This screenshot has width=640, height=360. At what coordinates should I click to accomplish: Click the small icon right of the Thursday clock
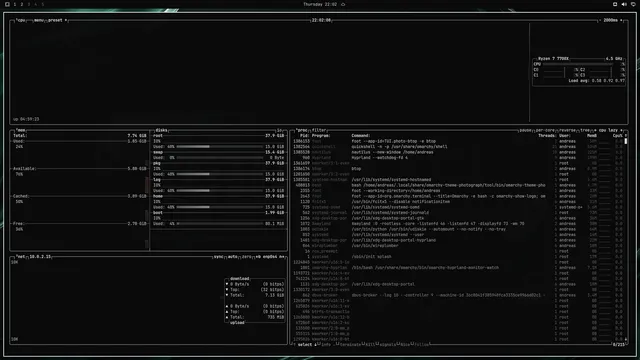tap(343, 4)
